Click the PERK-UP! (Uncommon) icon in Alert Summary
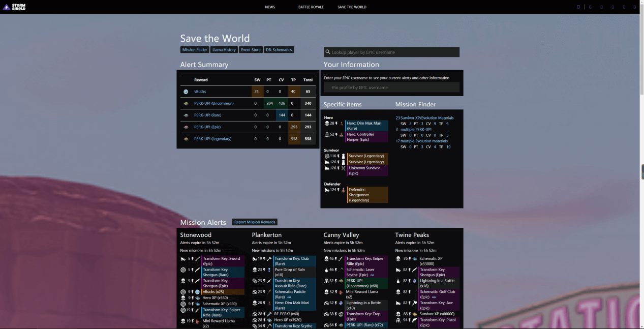This screenshot has width=644, height=329. 186,103
